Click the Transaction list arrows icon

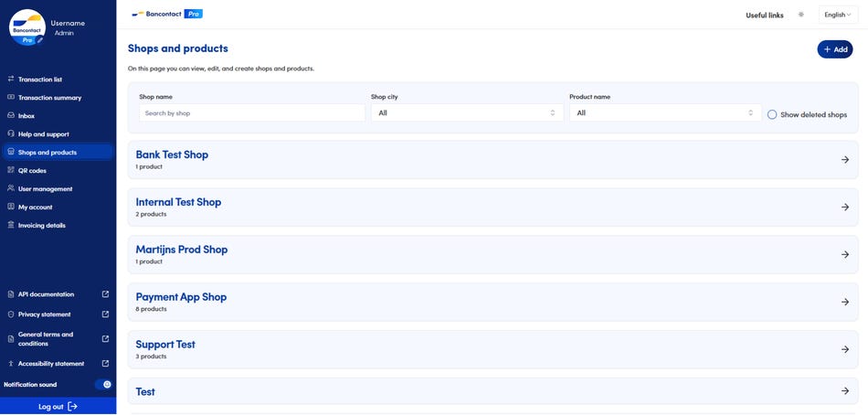(11, 80)
